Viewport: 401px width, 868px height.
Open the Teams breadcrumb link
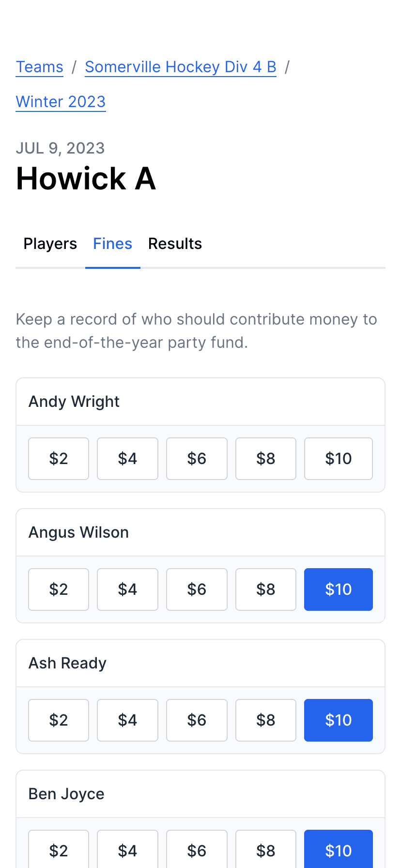tap(40, 67)
